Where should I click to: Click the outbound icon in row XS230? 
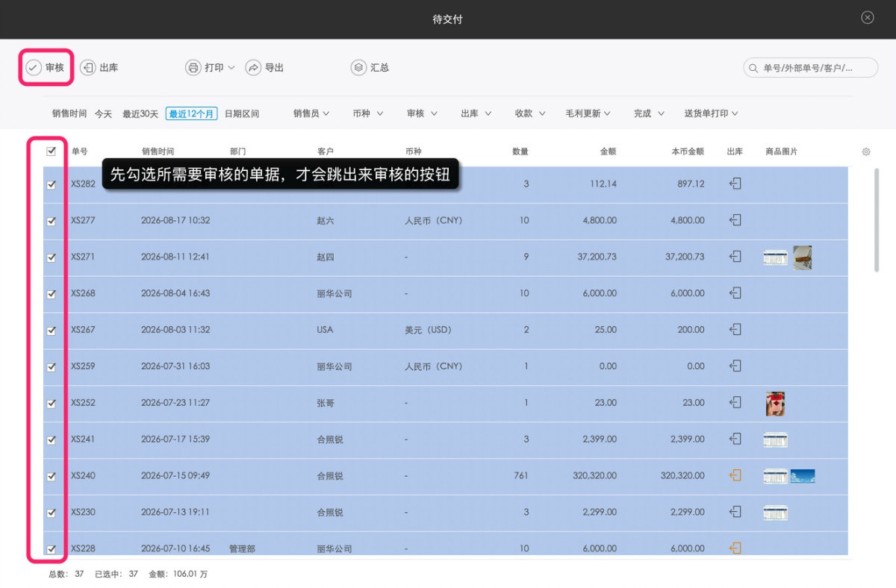(735, 512)
